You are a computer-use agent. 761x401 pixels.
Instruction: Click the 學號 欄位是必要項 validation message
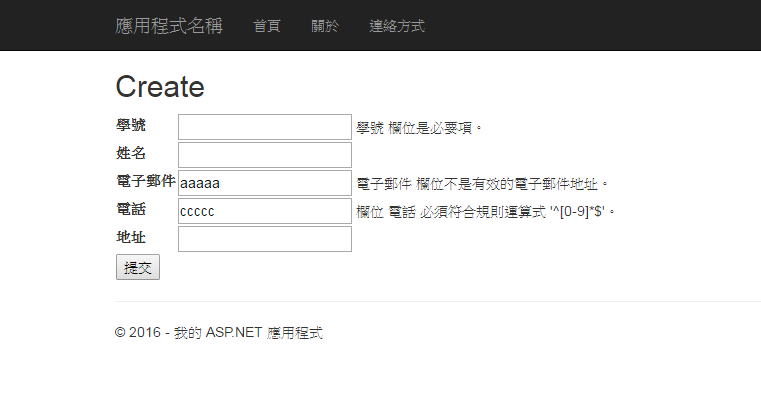coord(419,128)
